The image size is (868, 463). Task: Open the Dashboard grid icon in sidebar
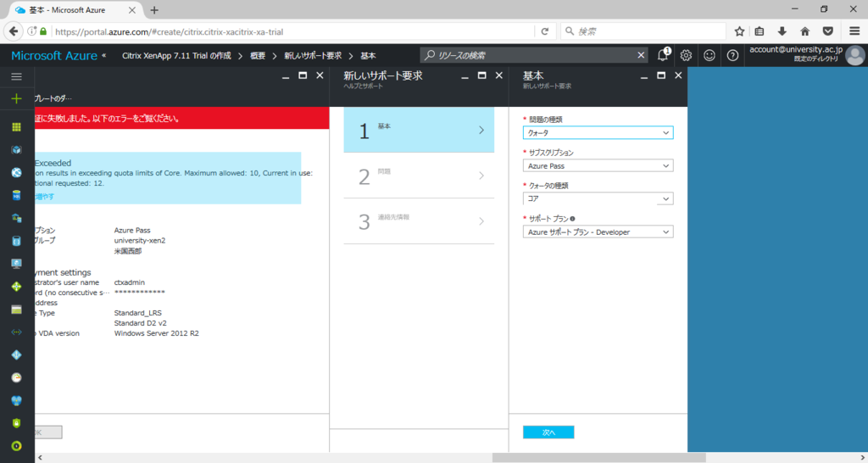[17, 127]
